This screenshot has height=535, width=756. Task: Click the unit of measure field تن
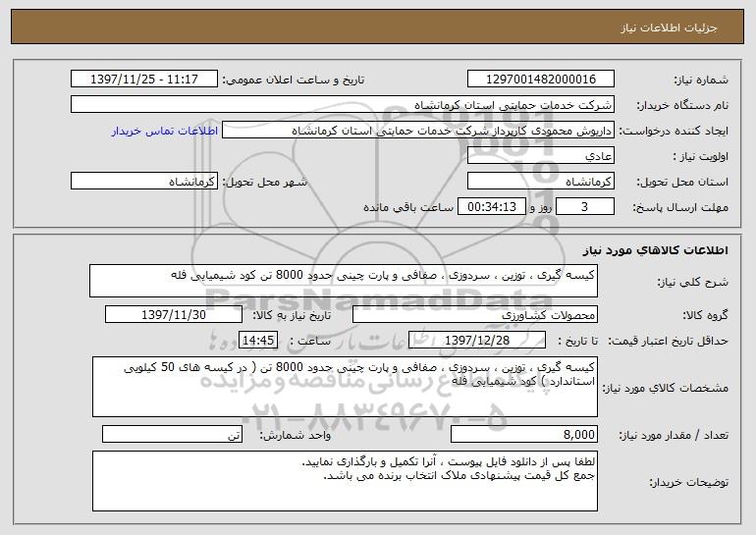172,434
